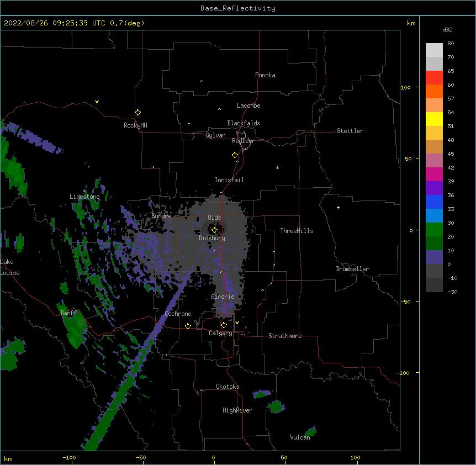Screen dimensions: 476x465
Task: Click the RockyMH label
Action: [135, 125]
